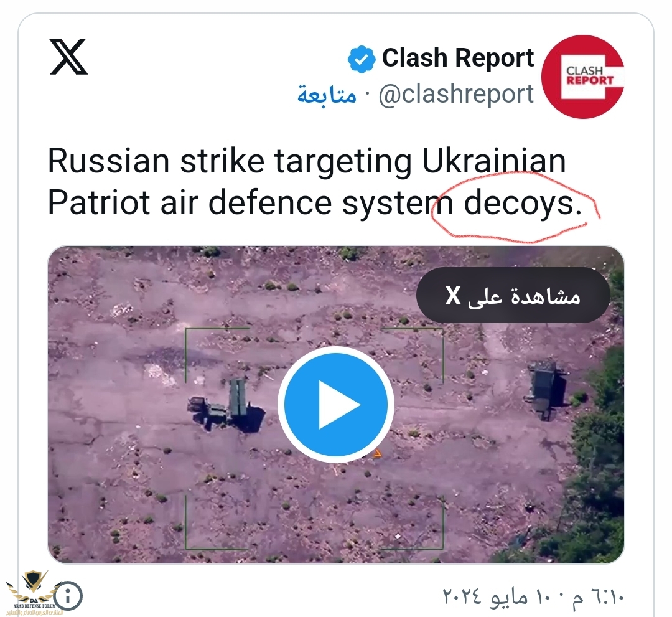Click the Clash Report display name
This screenshot has height=617, width=672.
(458, 58)
